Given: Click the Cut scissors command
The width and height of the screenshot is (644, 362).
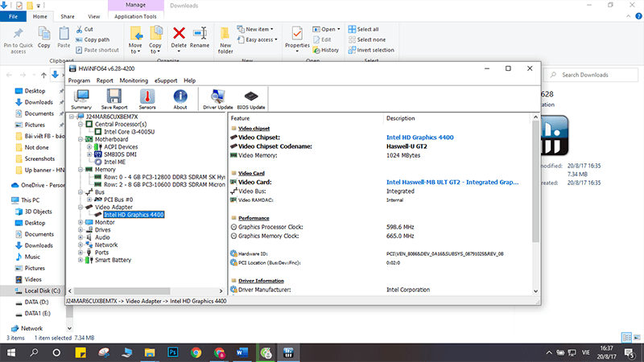Looking at the screenshot, I should pyautogui.click(x=85, y=29).
